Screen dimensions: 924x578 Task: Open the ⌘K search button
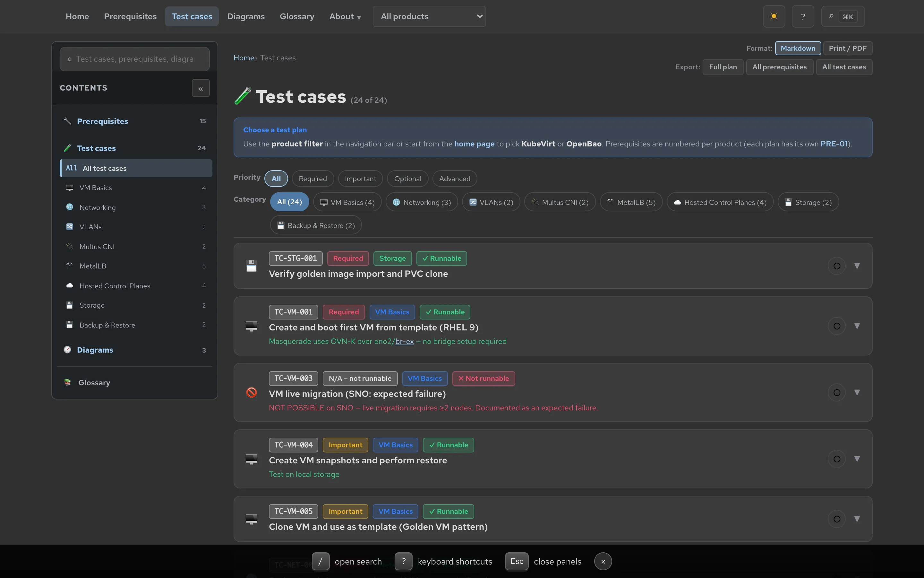(x=843, y=16)
